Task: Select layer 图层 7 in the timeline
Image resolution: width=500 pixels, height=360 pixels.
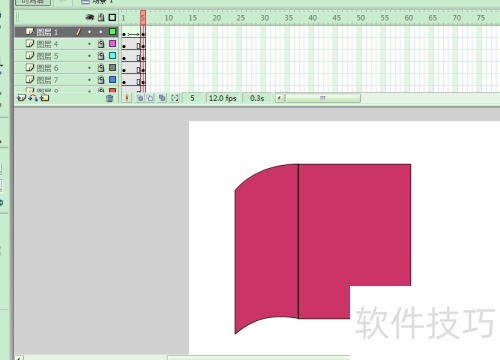Action: pos(66,80)
